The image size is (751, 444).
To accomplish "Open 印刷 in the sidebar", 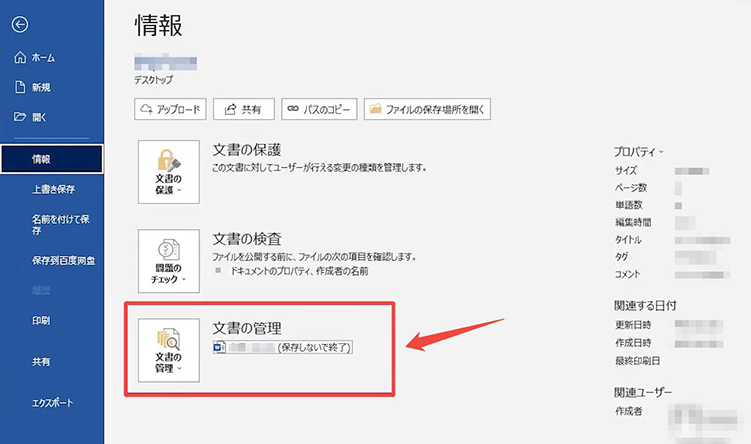I will click(41, 320).
